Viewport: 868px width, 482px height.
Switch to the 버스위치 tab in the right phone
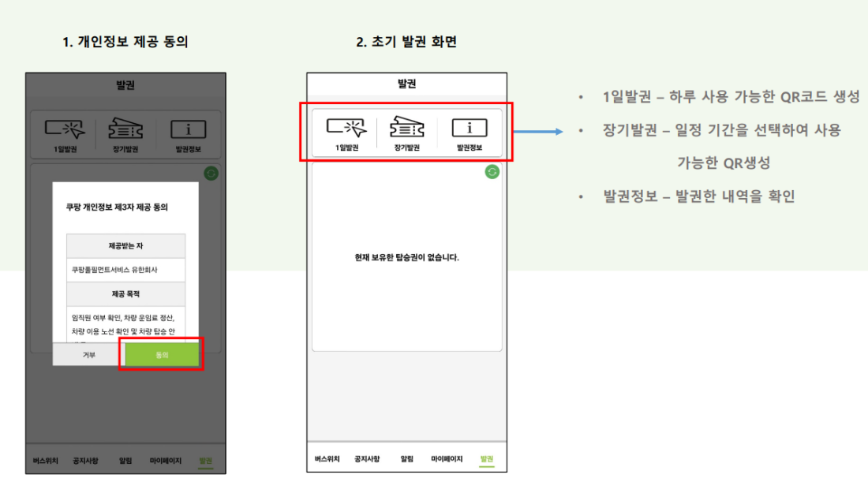pos(327,459)
